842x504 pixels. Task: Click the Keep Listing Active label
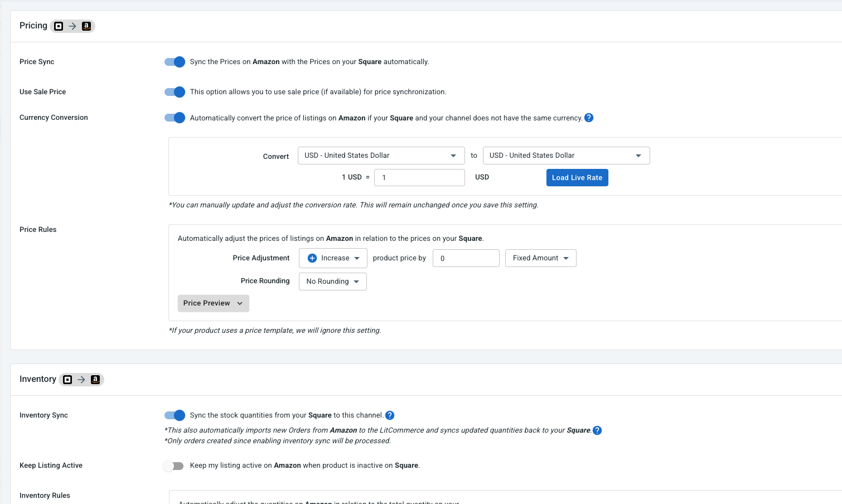point(51,466)
